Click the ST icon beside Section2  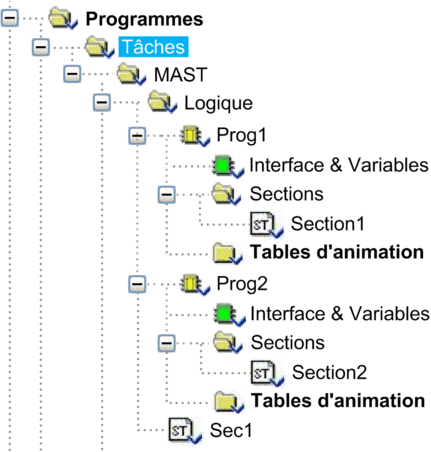267,373
